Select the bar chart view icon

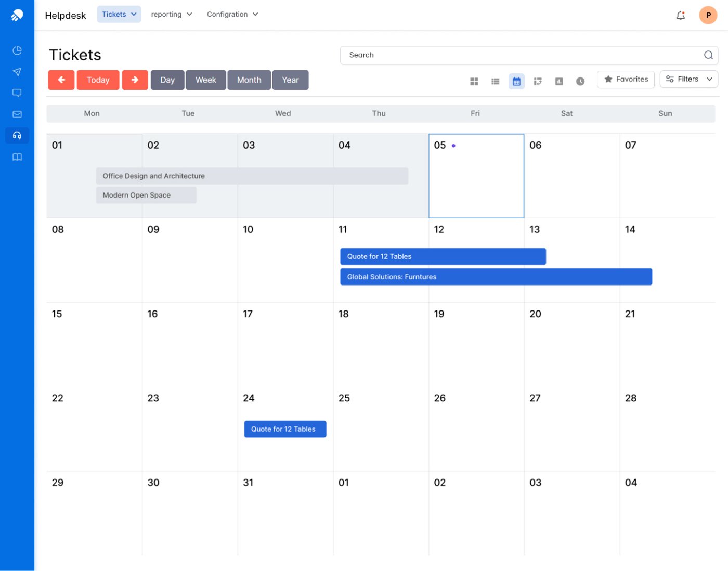559,82
